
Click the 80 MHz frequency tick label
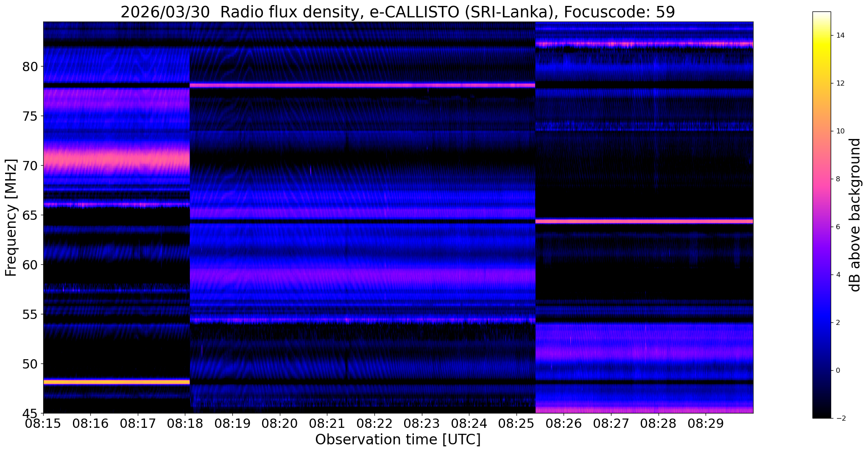(30, 67)
